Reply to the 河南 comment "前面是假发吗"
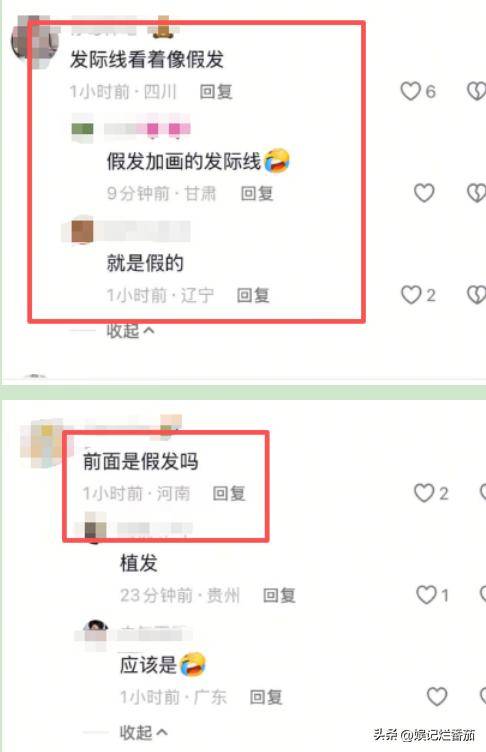486x752 pixels. pyautogui.click(x=229, y=494)
